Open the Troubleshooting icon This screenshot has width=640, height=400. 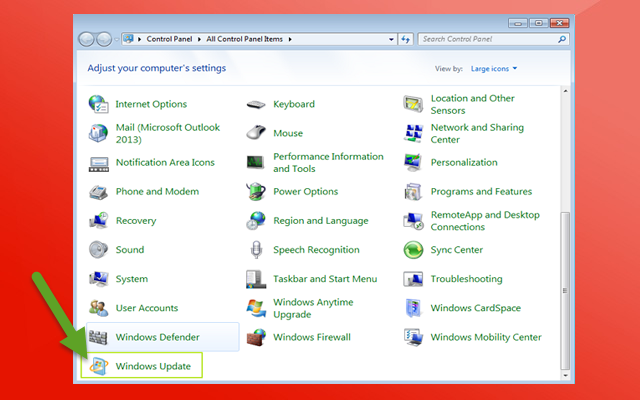coord(413,279)
